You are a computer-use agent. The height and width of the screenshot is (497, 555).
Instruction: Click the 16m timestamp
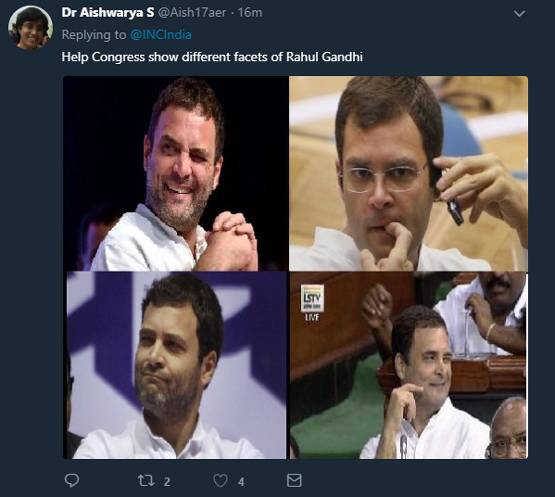(x=250, y=12)
